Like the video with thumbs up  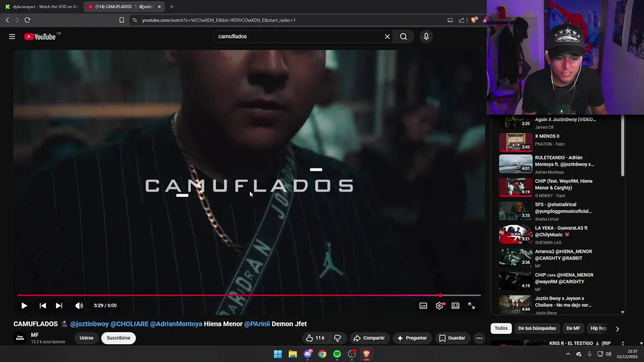(315, 338)
